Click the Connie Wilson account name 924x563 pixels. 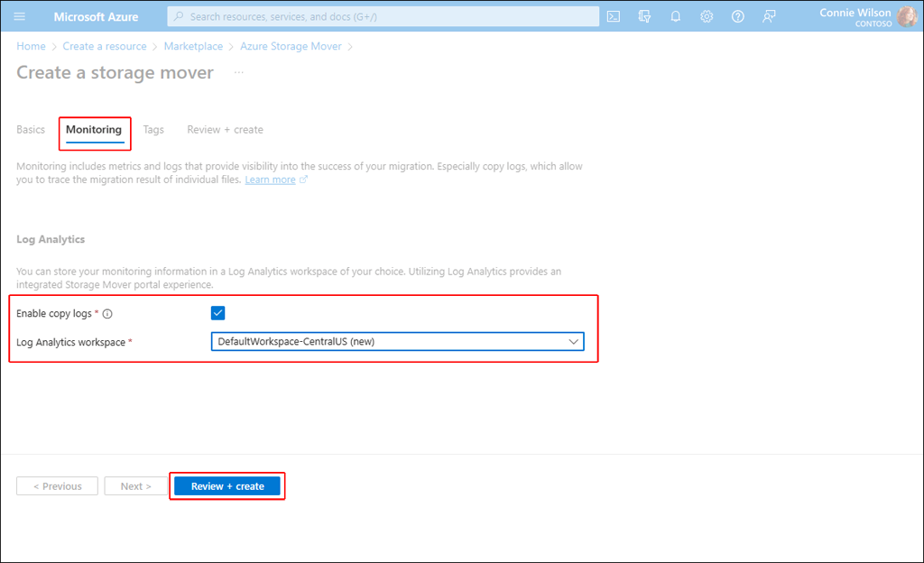pos(855,13)
